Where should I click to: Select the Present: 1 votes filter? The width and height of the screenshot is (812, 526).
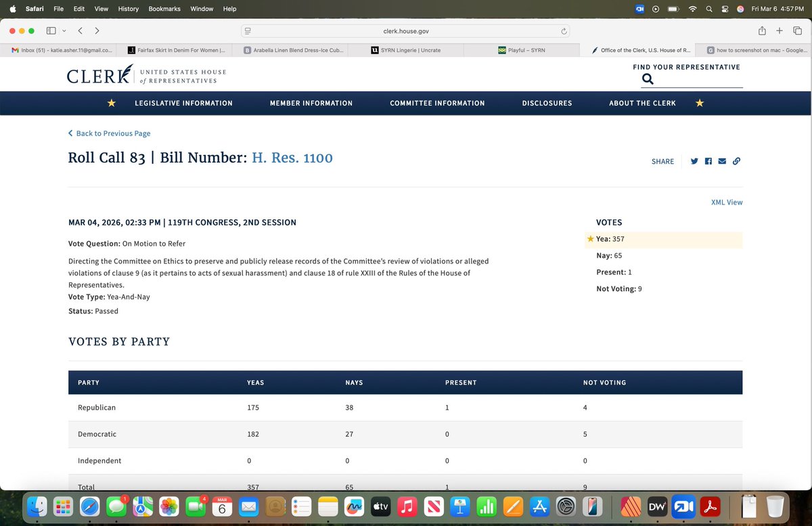pos(613,272)
